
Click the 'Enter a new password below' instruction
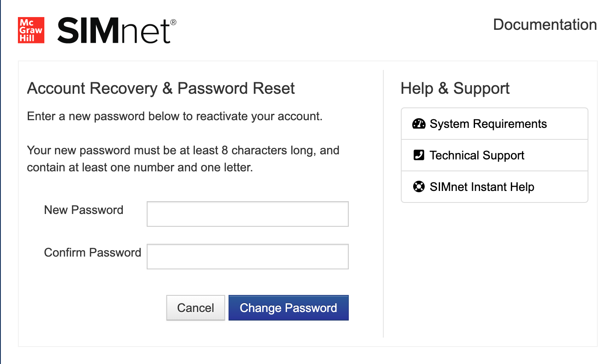point(175,116)
